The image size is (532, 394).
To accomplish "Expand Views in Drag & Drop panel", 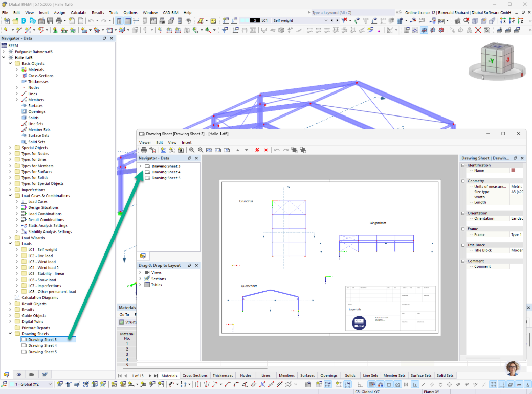I will coord(141,272).
